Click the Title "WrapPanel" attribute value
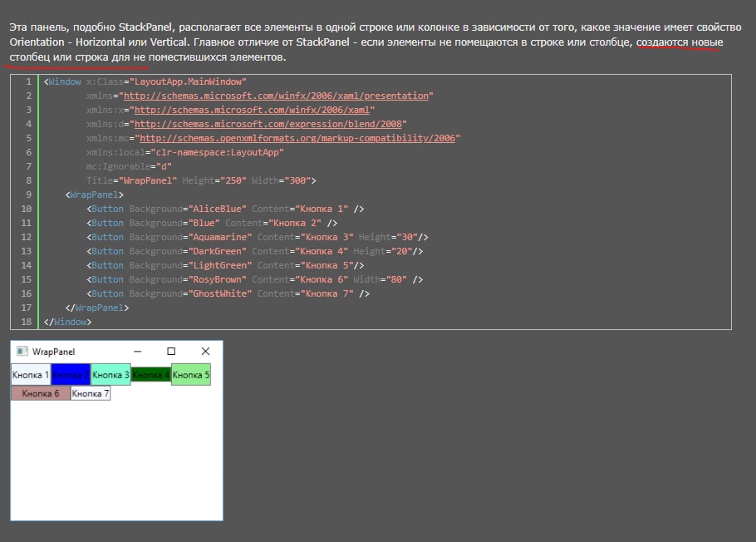 point(148,180)
